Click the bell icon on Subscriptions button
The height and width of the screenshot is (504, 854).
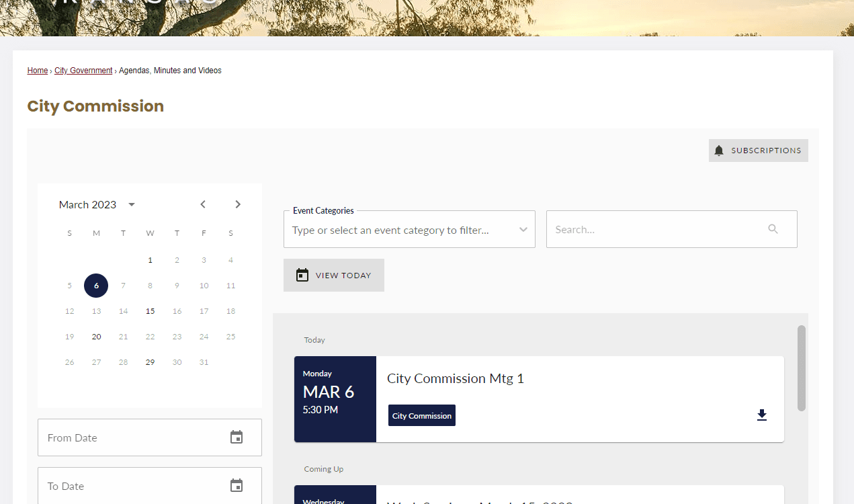tap(719, 150)
